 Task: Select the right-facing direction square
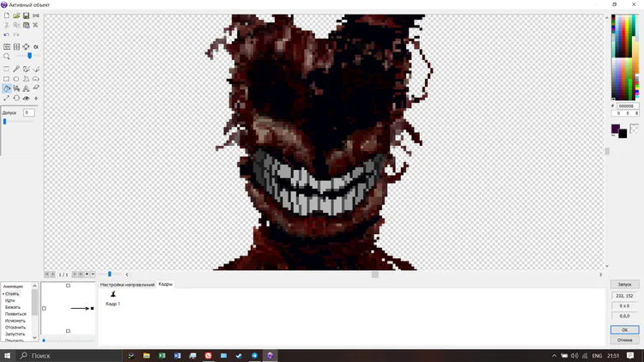coord(92,308)
